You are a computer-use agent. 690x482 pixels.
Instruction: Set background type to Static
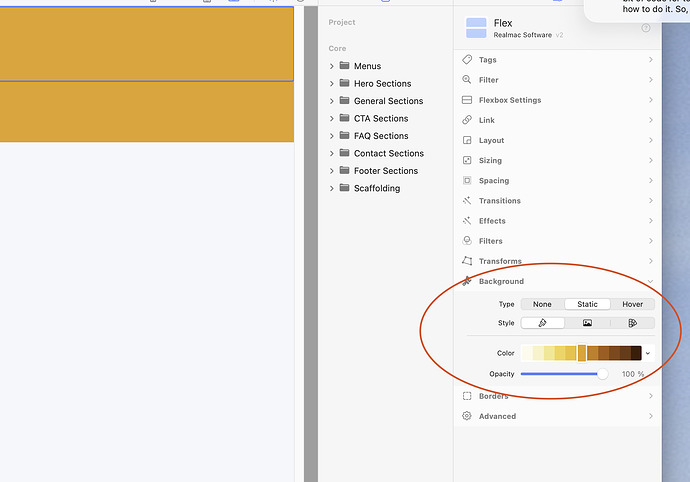587,304
